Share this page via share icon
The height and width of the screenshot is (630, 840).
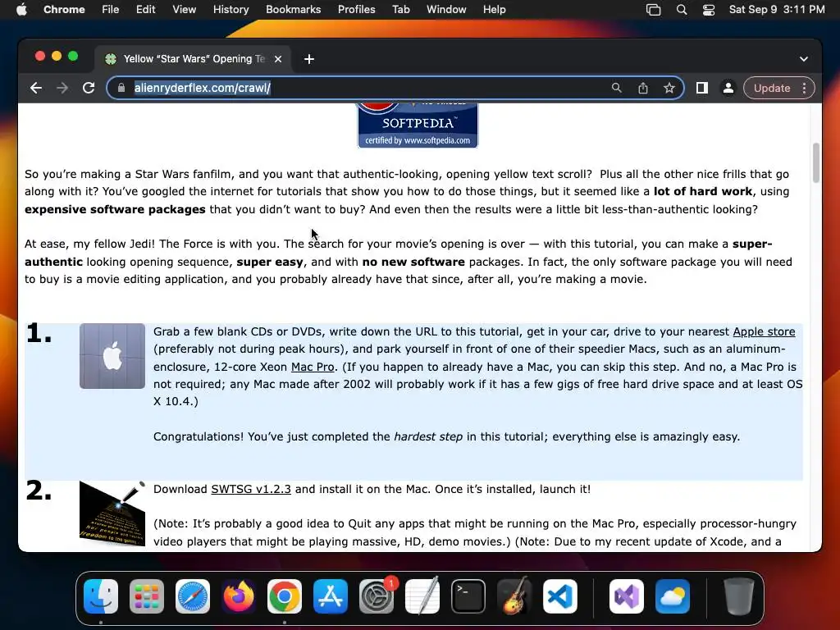tap(643, 88)
